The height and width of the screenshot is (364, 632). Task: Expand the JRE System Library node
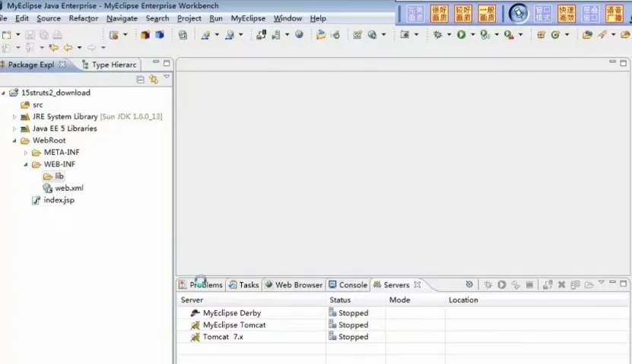point(14,117)
